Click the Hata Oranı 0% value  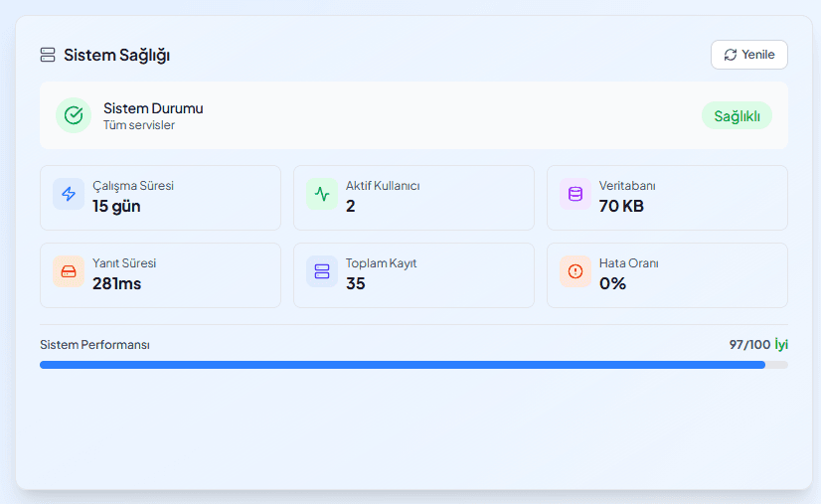612,284
